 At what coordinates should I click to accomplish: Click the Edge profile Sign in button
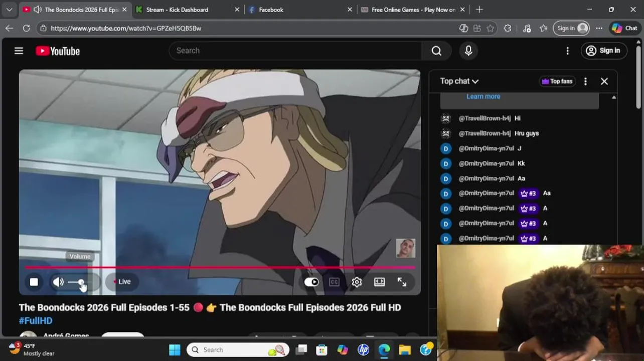coord(572,28)
